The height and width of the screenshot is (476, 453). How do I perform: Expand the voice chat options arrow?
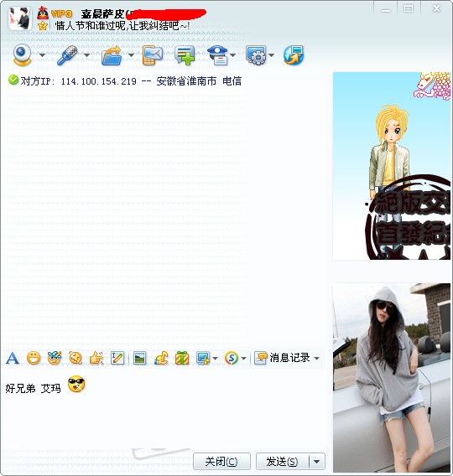86,55
